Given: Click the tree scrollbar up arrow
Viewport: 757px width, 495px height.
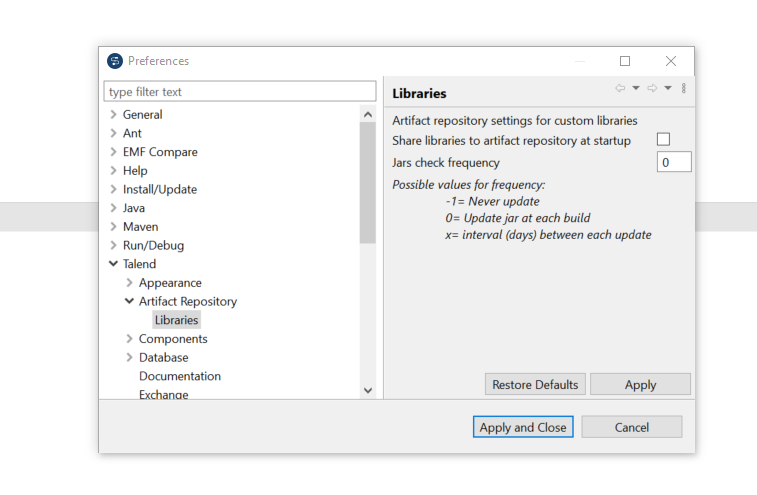Looking at the screenshot, I should [368, 114].
